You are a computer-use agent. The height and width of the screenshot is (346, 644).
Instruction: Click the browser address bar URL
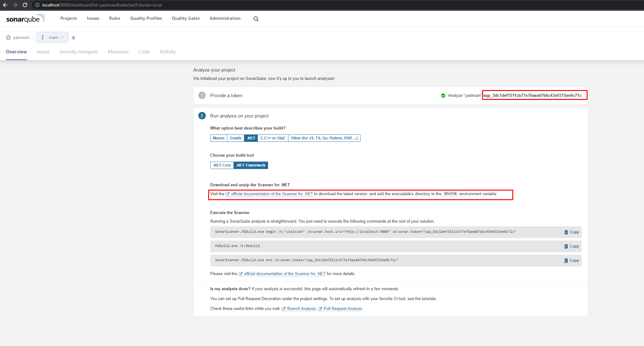pos(102,5)
